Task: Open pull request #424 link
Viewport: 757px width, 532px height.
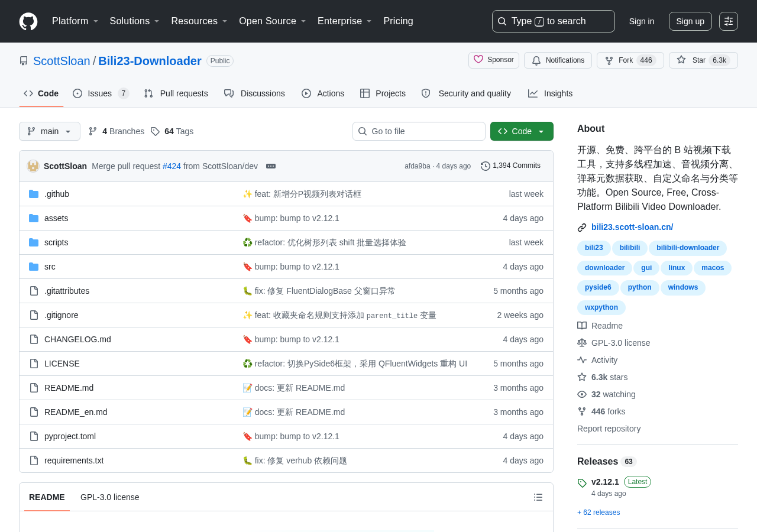Action: [x=172, y=166]
